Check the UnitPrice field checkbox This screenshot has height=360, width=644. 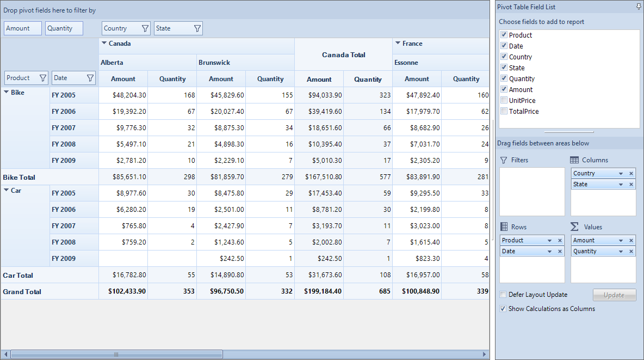coord(504,100)
